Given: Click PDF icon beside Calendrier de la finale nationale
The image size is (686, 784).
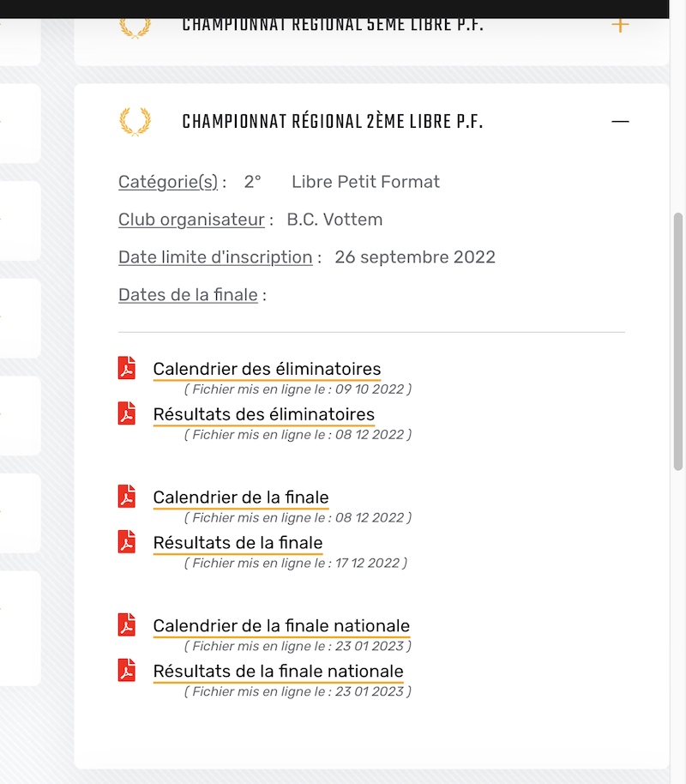Looking at the screenshot, I should click(x=127, y=625).
